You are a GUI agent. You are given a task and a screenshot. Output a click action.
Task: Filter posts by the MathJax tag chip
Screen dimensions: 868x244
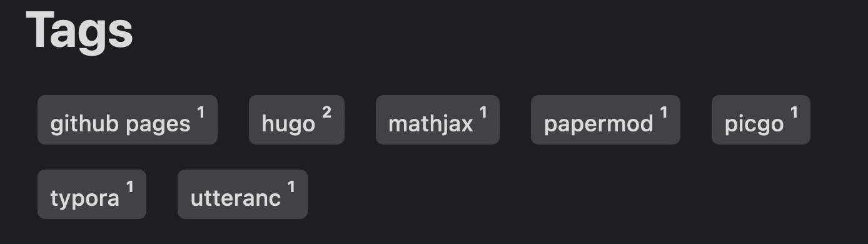click(438, 120)
